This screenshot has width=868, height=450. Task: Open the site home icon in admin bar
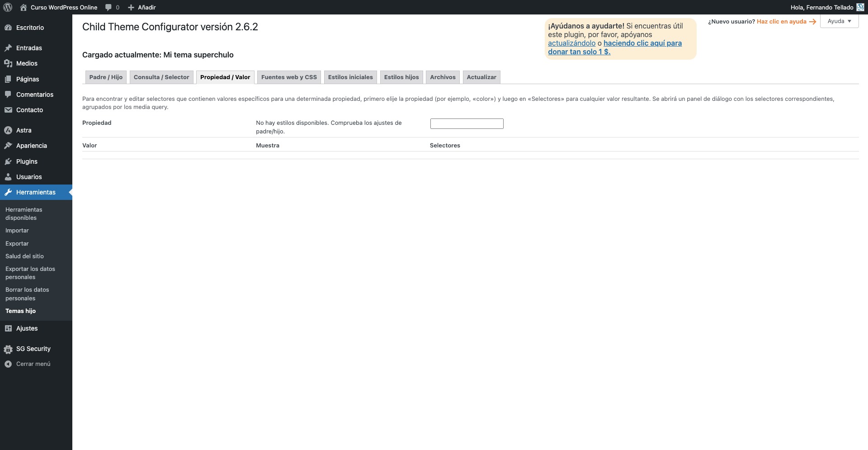point(24,7)
